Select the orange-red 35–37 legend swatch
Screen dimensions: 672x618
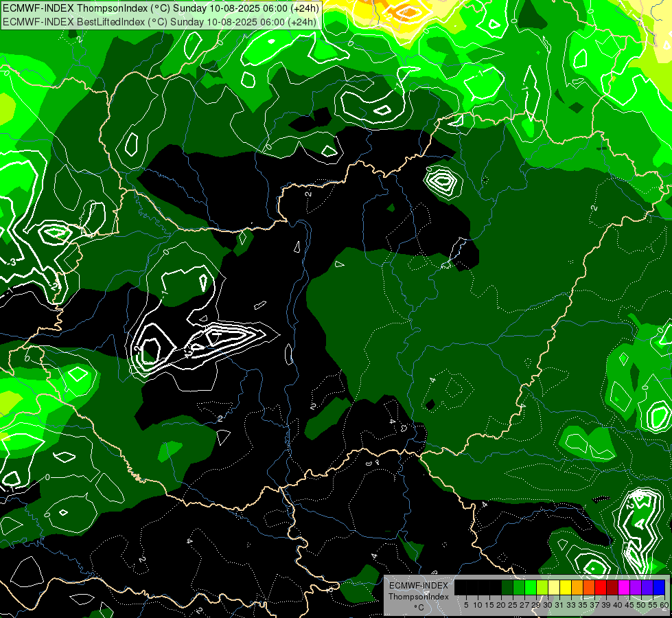click(589, 587)
